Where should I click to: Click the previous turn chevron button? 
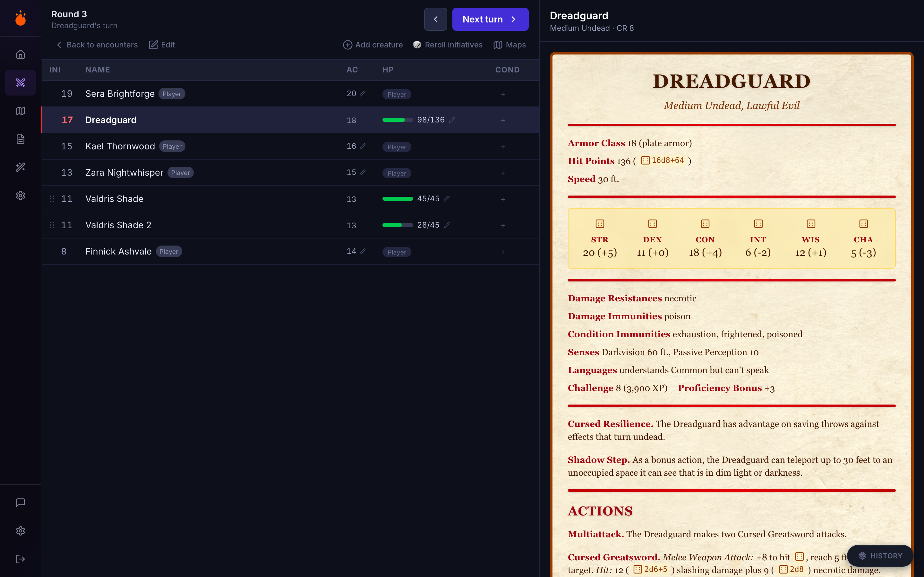tap(435, 19)
